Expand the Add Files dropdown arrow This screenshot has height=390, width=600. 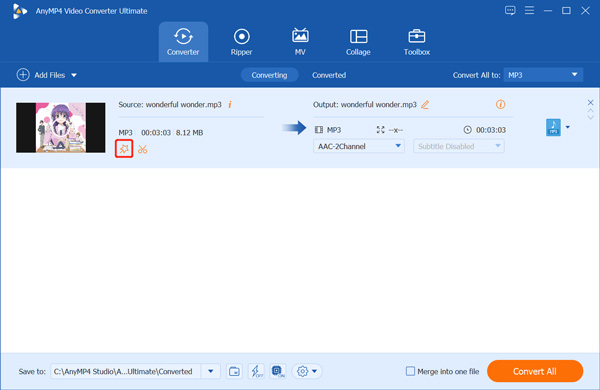click(x=74, y=75)
